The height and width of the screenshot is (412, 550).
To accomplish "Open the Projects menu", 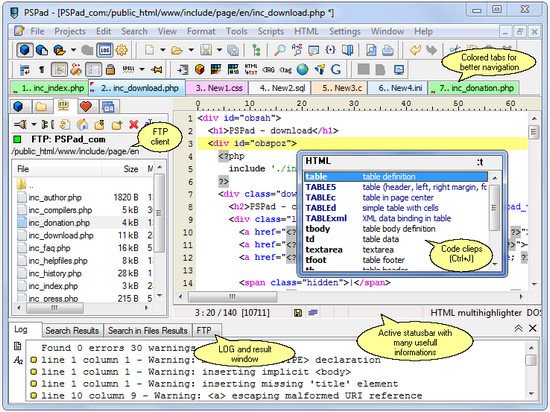I will [x=70, y=32].
